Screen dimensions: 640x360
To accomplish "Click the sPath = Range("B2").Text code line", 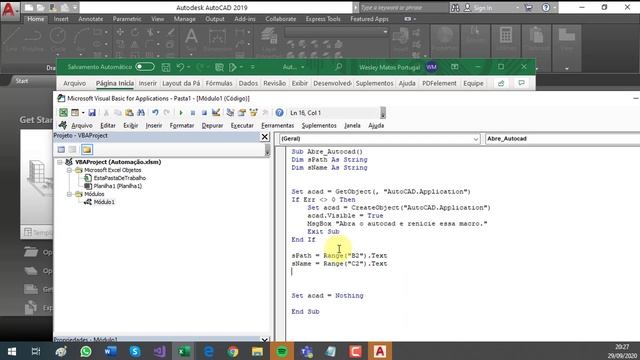I will coord(339,256).
